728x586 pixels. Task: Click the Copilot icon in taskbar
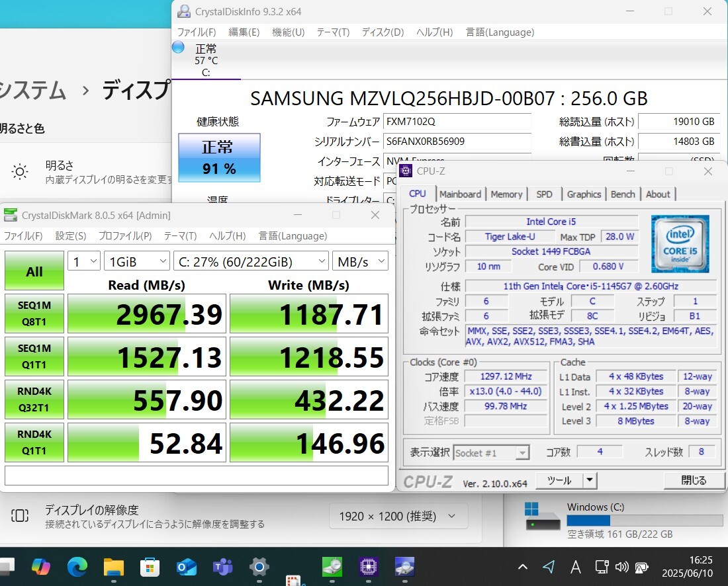coord(41,566)
